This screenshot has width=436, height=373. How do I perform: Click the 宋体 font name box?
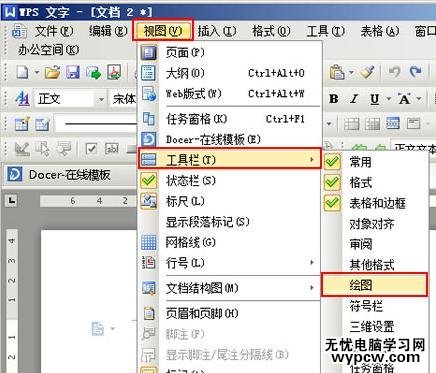coord(124,99)
